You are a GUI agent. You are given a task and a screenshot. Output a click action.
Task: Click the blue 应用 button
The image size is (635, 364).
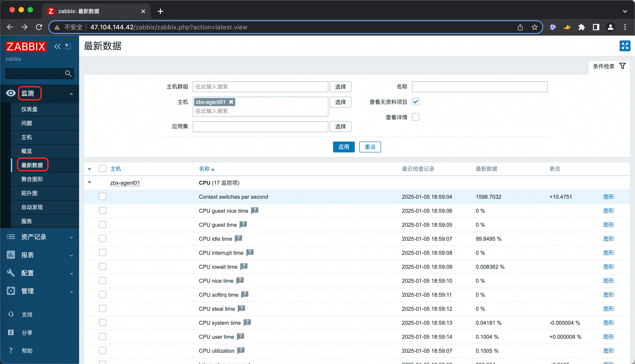343,147
